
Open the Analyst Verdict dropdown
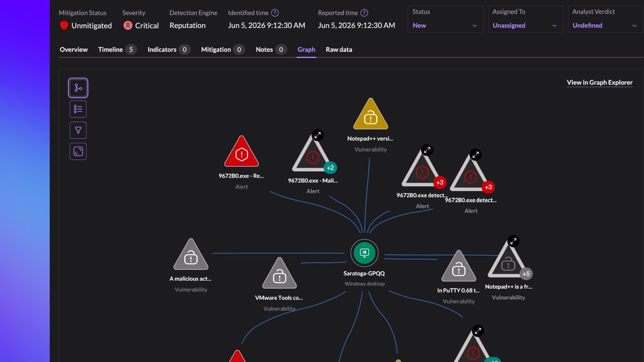click(x=606, y=19)
